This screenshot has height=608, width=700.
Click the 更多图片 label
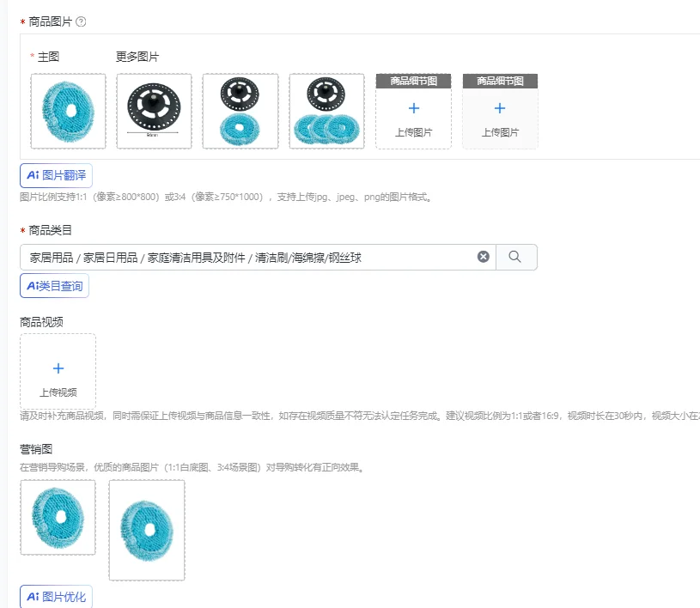tap(137, 57)
